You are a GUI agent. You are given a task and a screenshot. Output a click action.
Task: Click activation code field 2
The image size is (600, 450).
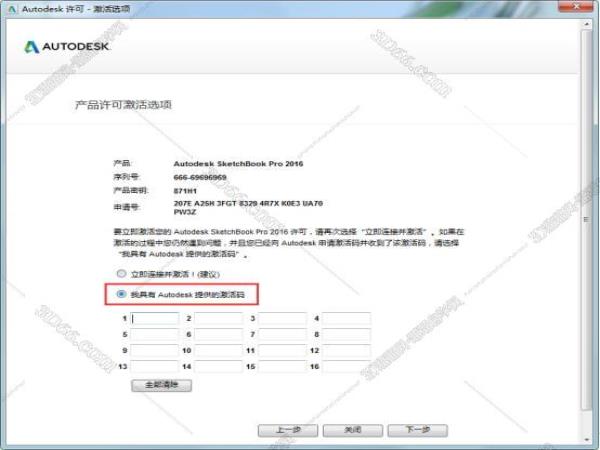pyautogui.click(x=218, y=318)
